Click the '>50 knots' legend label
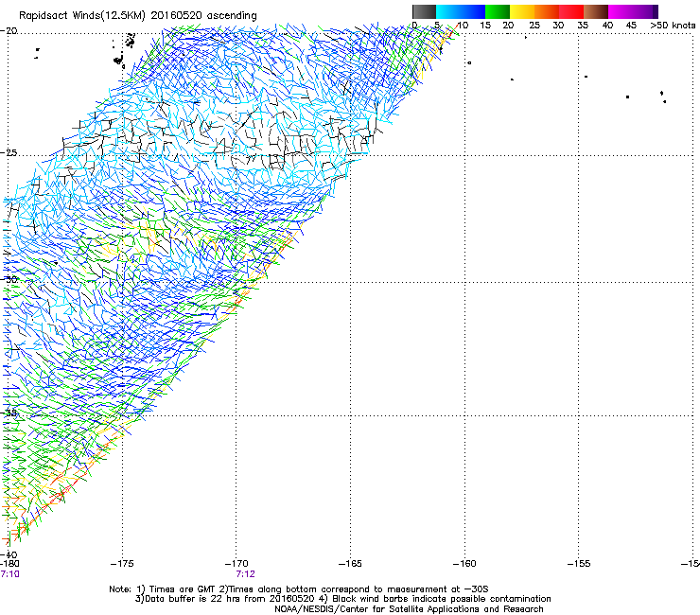 [673, 26]
